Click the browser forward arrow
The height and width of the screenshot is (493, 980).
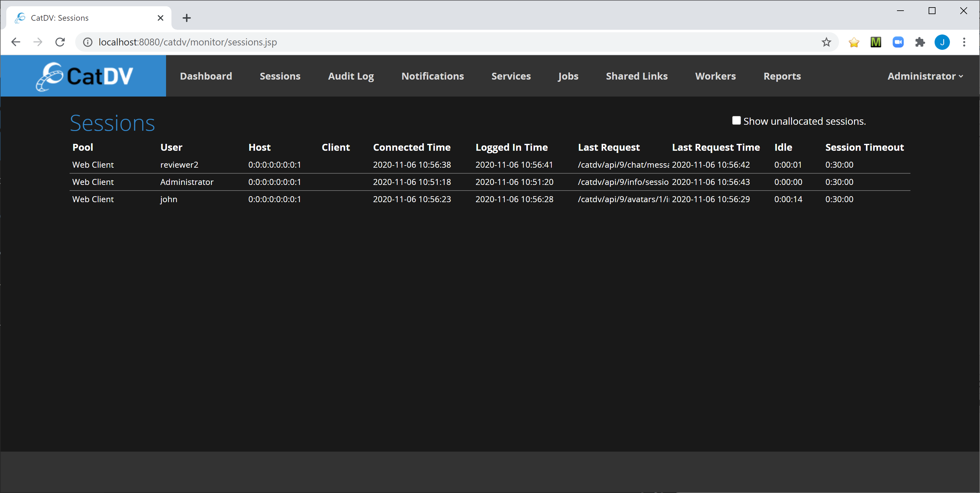[38, 42]
